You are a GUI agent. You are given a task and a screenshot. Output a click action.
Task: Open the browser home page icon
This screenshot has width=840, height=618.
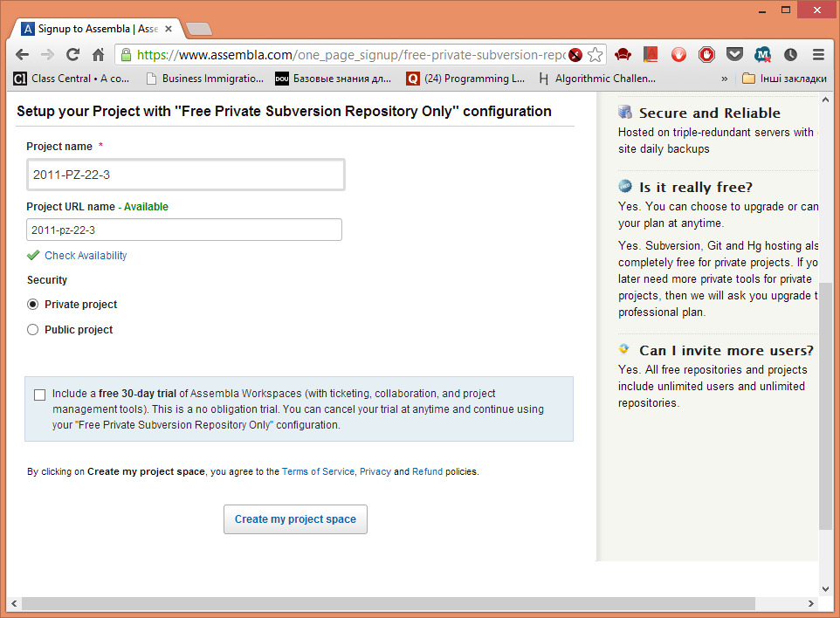tap(98, 54)
